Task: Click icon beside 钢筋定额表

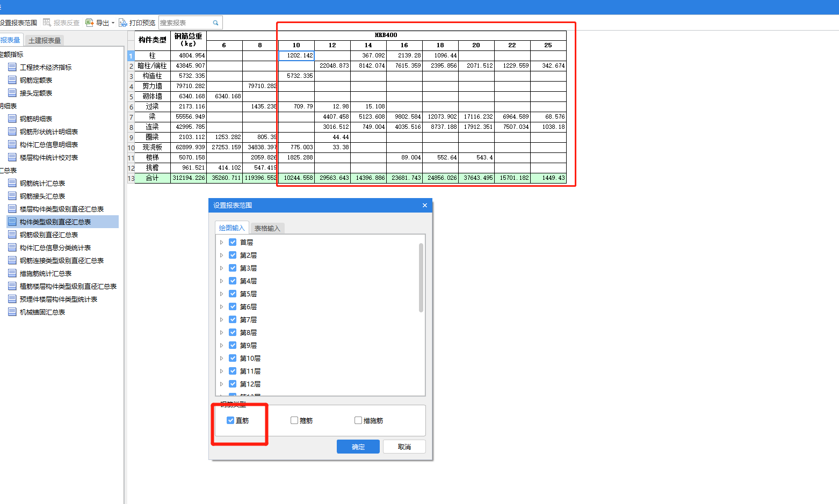Action: pyautogui.click(x=12, y=80)
